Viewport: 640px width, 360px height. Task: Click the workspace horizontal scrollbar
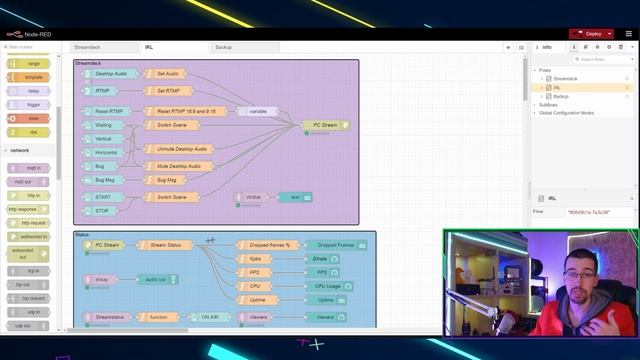tap(127, 331)
